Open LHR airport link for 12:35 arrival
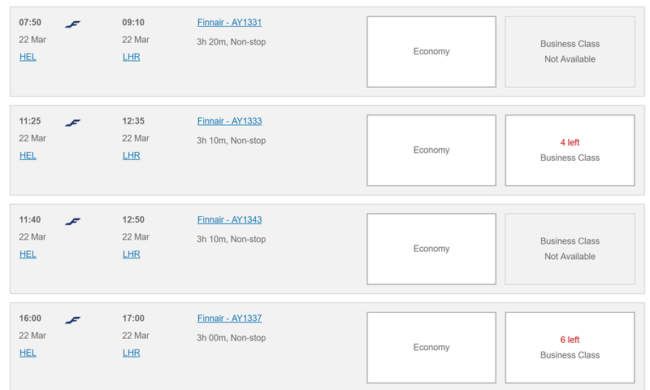 click(x=131, y=156)
